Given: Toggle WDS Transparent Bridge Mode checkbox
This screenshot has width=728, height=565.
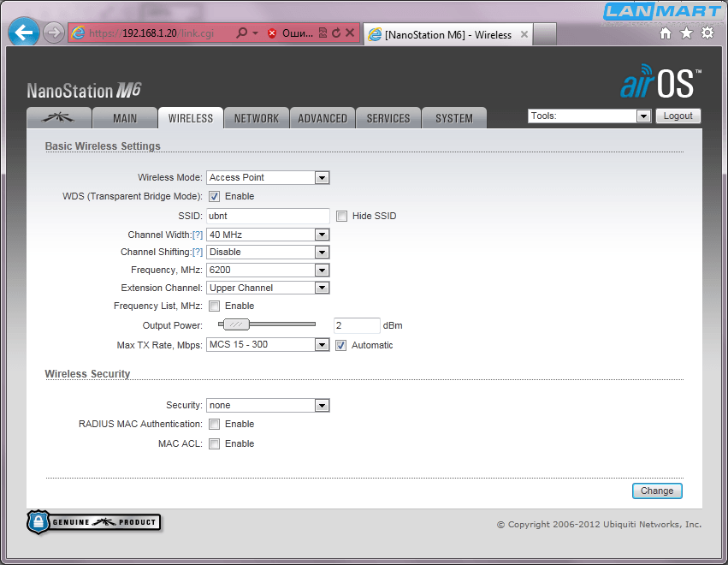Looking at the screenshot, I should point(214,197).
